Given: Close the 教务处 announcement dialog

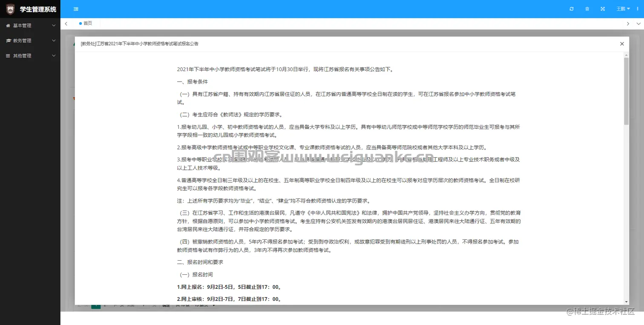Looking at the screenshot, I should pyautogui.click(x=622, y=44).
